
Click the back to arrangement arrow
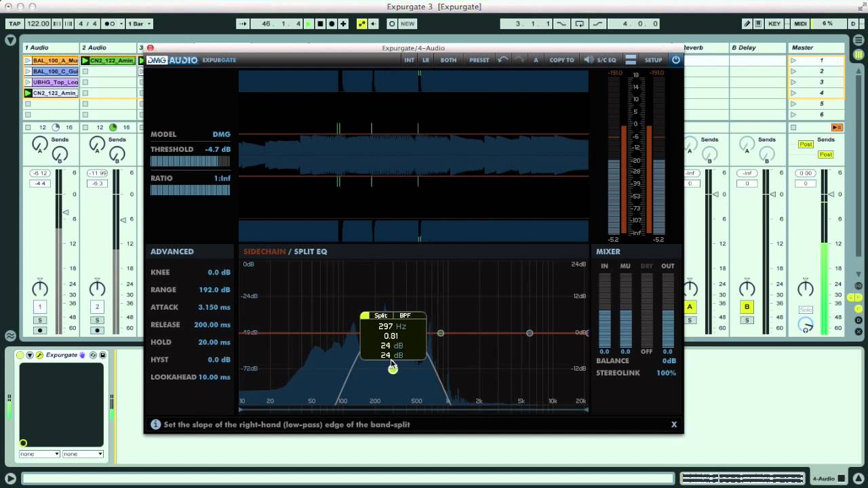[x=373, y=24]
